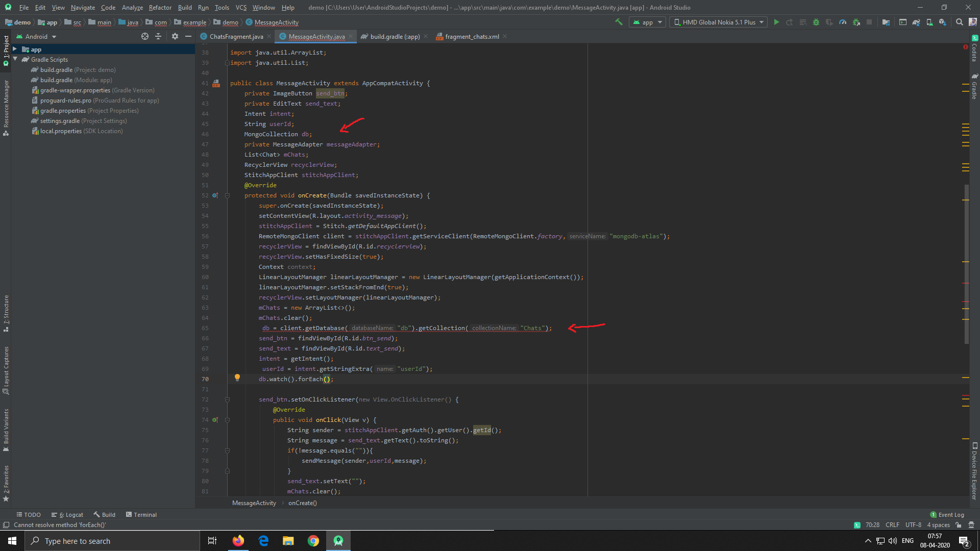Open the AVD Manager icon
The image size is (980, 551).
coord(929,22)
